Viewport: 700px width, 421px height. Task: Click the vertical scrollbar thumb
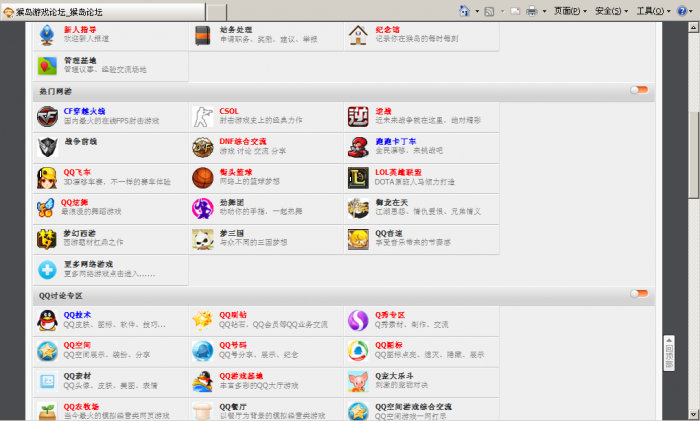[693, 154]
